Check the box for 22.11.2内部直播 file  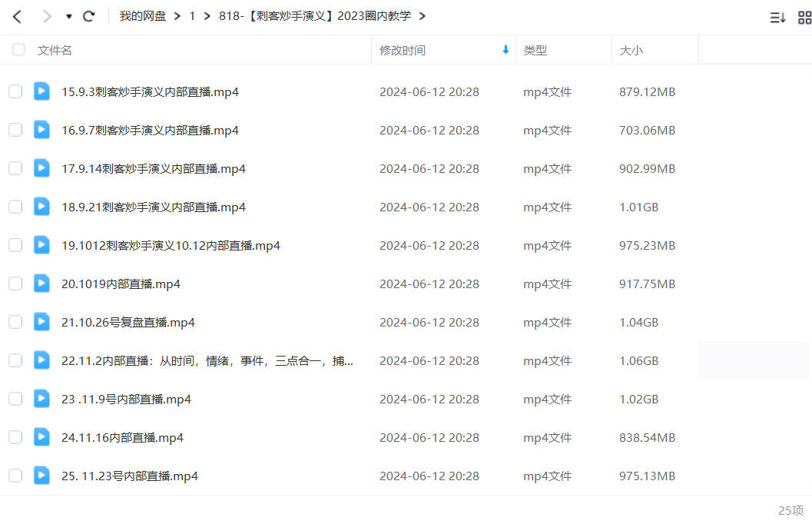click(15, 360)
